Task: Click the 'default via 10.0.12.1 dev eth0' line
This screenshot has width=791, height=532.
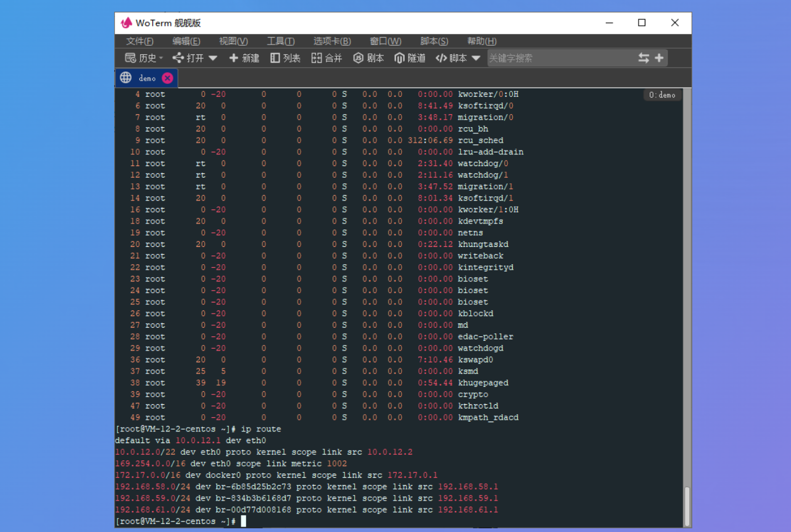Action: 191,441
